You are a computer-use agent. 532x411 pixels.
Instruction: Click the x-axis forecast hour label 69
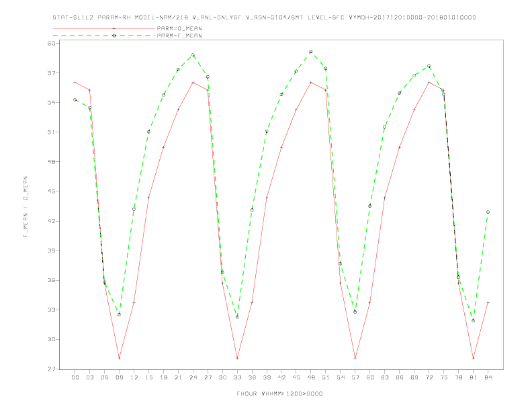[x=414, y=377]
